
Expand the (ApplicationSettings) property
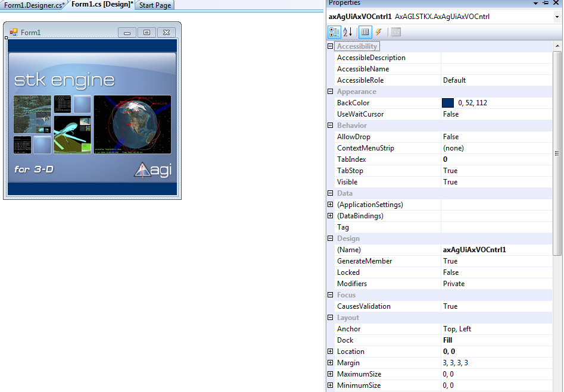click(331, 205)
